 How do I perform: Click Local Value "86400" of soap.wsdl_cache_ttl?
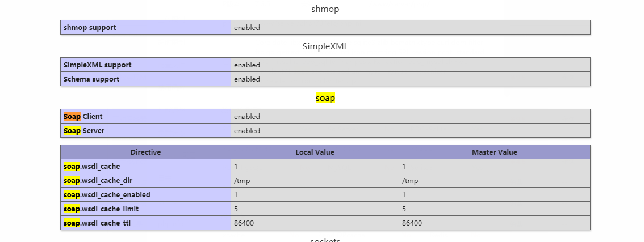point(244,223)
